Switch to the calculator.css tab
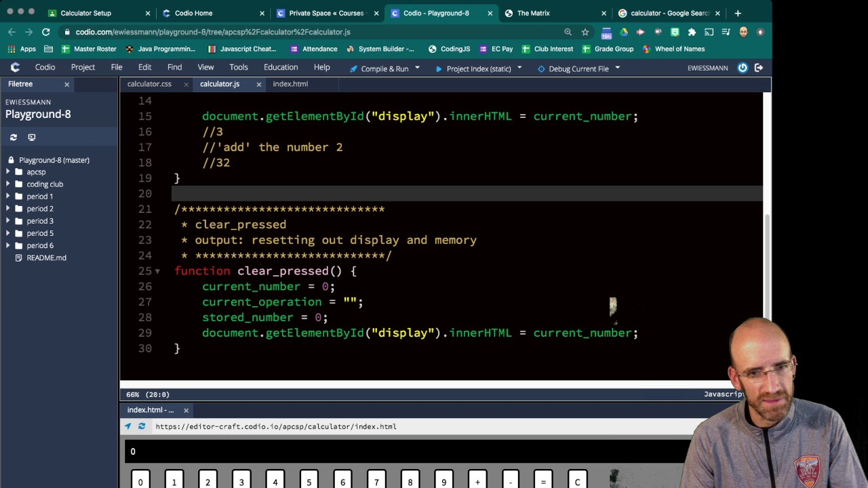 point(149,84)
